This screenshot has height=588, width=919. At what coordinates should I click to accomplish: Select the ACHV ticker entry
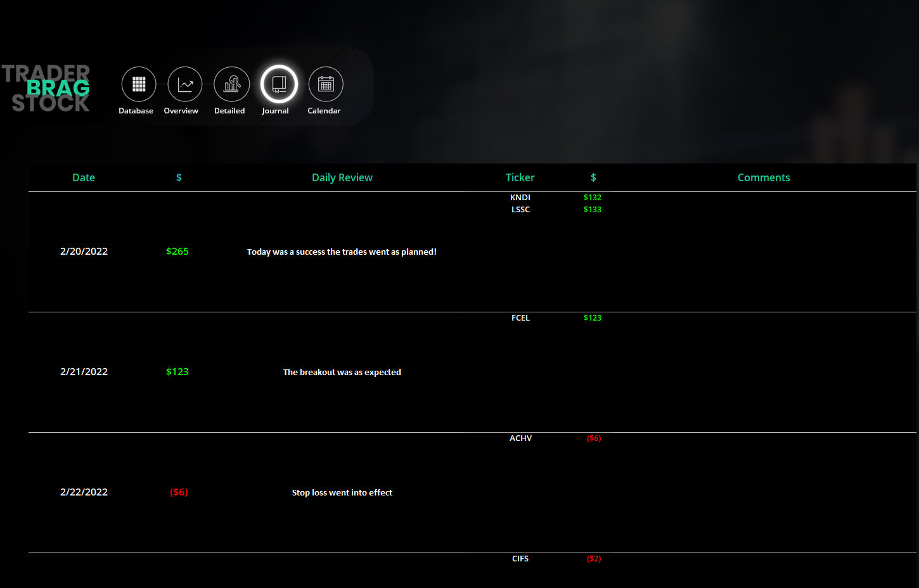pos(520,438)
